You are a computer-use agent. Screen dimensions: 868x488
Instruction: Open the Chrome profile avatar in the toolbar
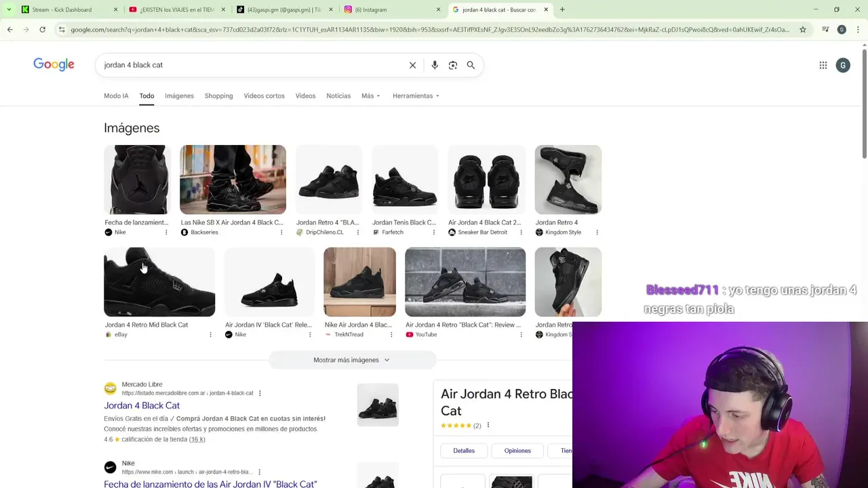842,29
